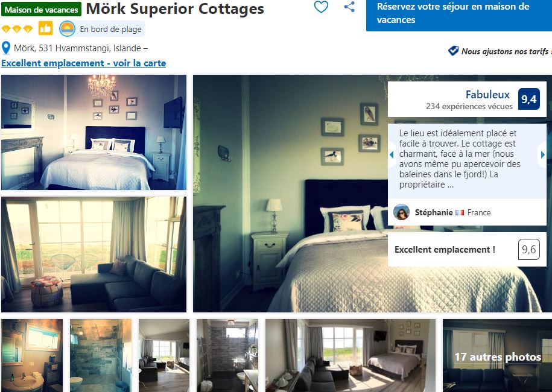This screenshot has width=552, height=392.
Task: Open 'Excellent emplacement - voir la carte' link
Action: [83, 63]
